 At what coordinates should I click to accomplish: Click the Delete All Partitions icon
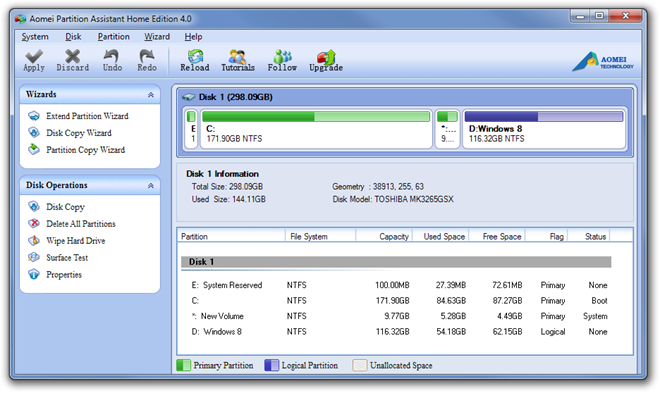pos(34,223)
